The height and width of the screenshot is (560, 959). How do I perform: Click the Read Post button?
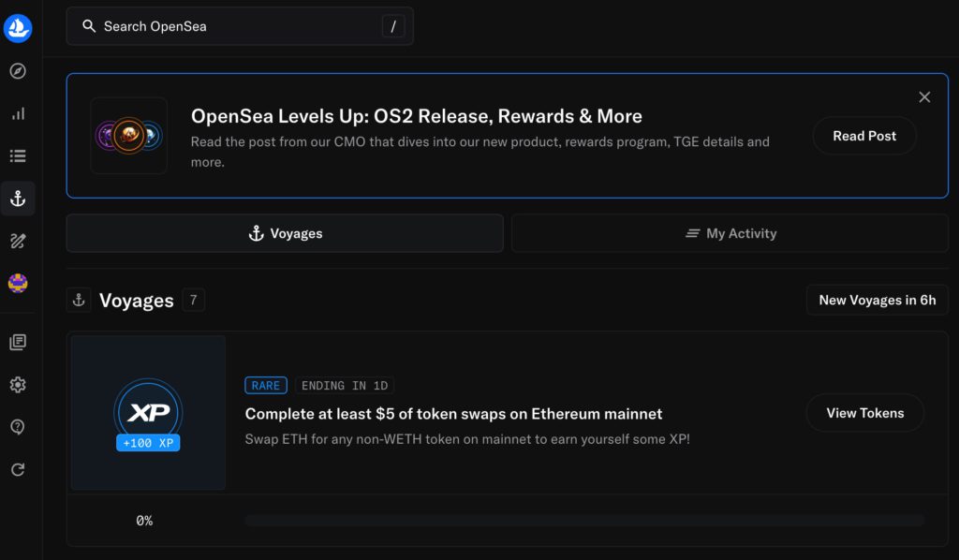pos(864,136)
